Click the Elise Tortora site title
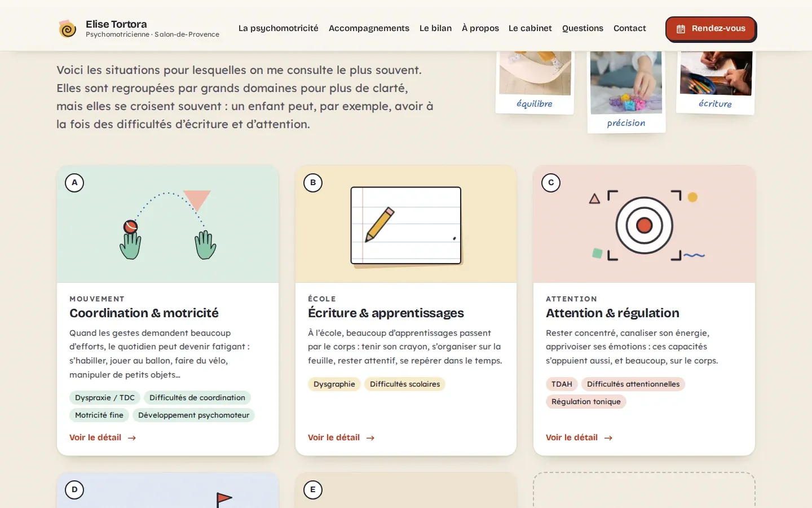The height and width of the screenshot is (508, 812). click(x=116, y=24)
